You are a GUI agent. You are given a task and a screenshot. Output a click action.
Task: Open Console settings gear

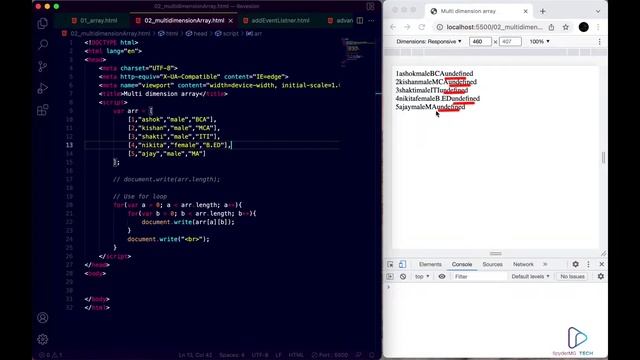tap(600, 276)
